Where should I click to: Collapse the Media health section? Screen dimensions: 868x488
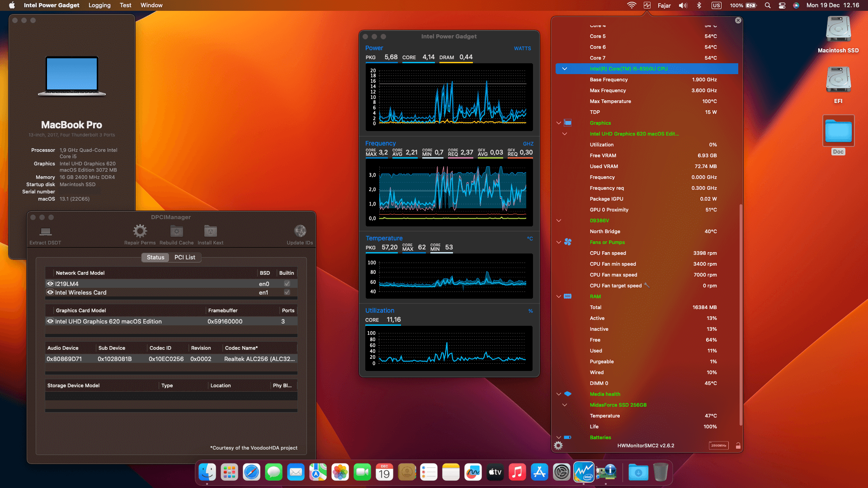pos(559,394)
